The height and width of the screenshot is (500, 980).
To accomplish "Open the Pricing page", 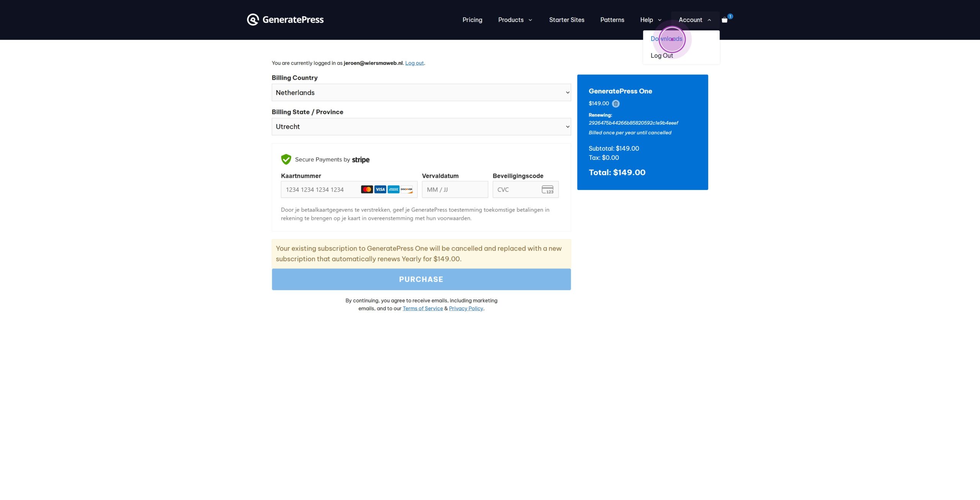I will click(472, 20).
